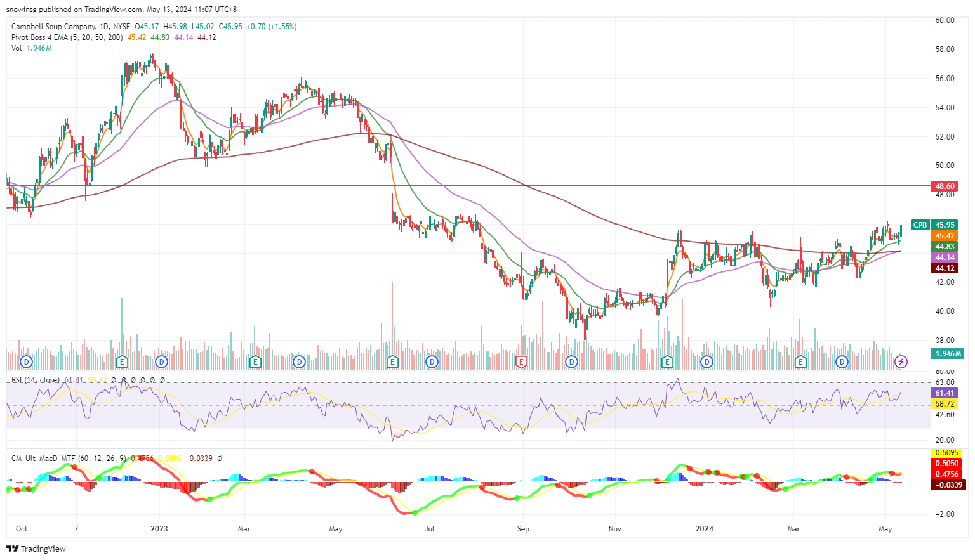Image resolution: width=975 pixels, height=560 pixels.
Task: Click the 52.00 price axis label
Action: [945, 136]
